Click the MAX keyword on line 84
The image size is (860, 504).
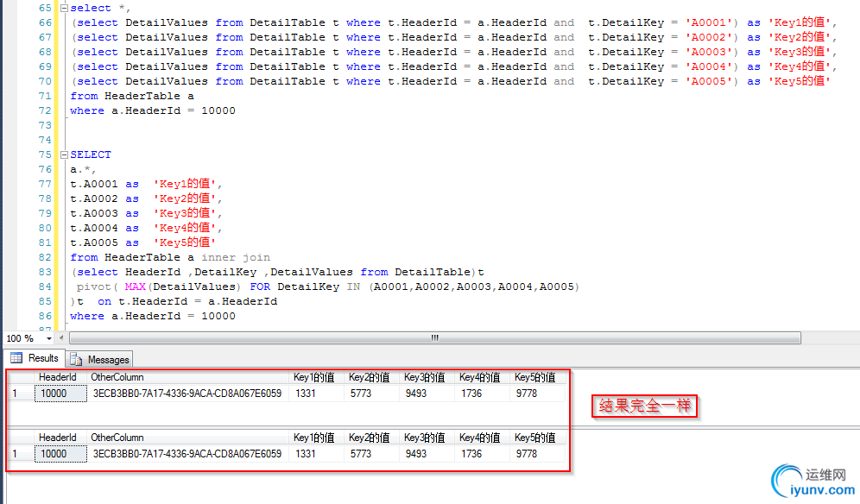click(x=135, y=287)
